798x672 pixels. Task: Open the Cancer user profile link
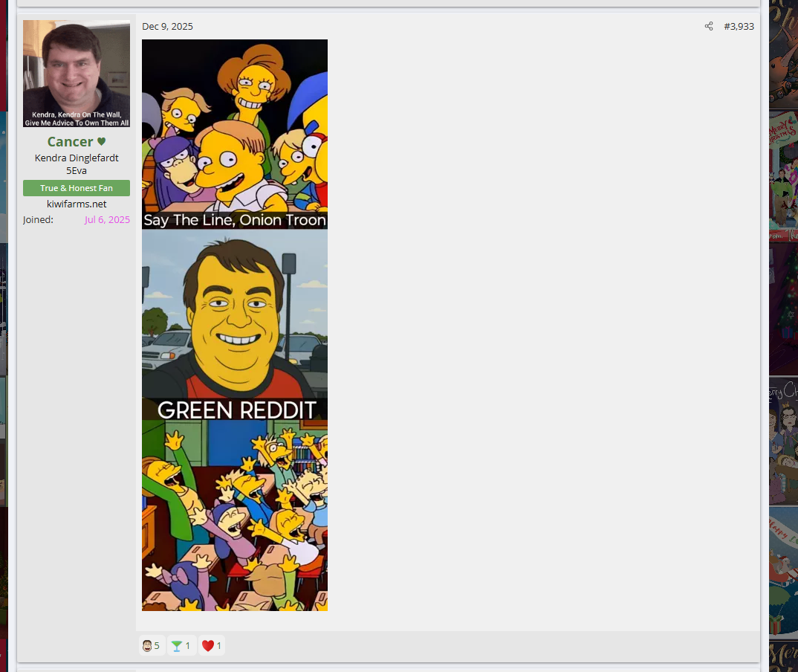tap(70, 142)
